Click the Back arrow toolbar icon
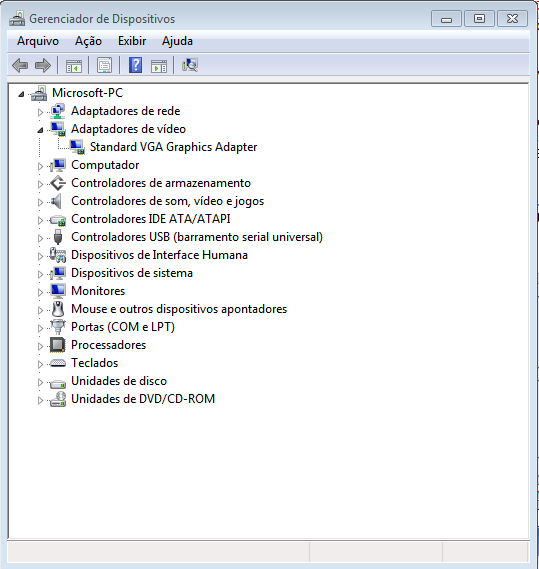 coord(20,66)
